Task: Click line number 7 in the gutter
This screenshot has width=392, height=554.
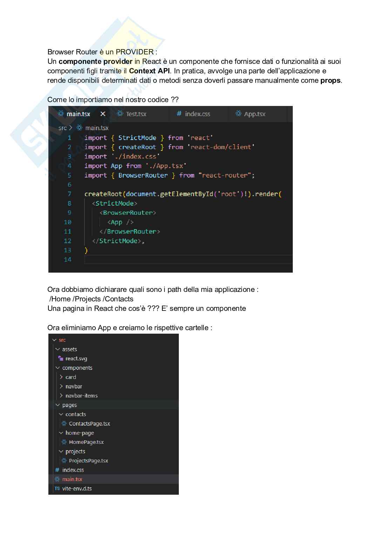Action: pos(69,194)
